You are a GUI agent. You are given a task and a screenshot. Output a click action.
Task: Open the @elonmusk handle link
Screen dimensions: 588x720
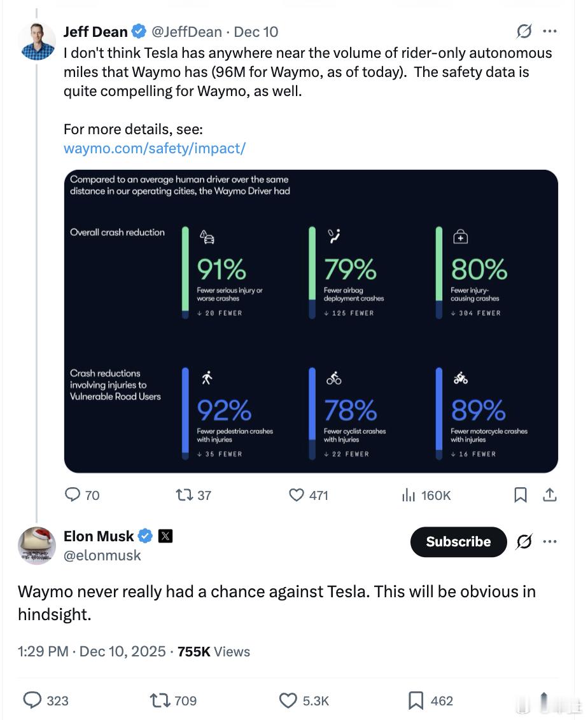102,555
